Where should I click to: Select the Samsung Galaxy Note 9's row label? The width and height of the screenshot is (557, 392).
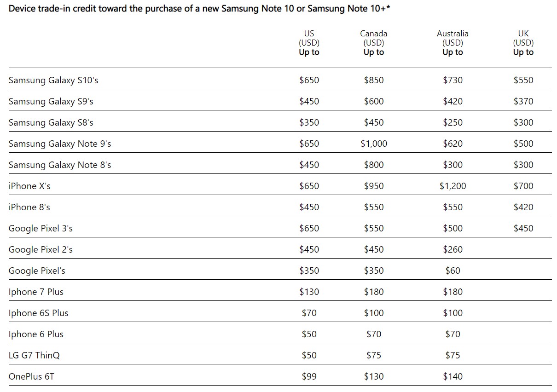click(60, 144)
